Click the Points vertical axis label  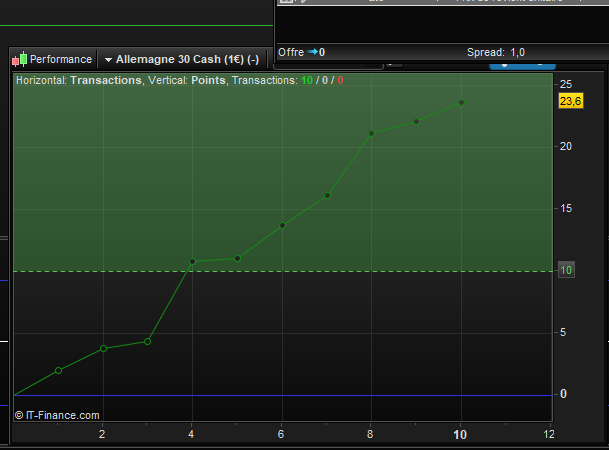[x=208, y=80]
